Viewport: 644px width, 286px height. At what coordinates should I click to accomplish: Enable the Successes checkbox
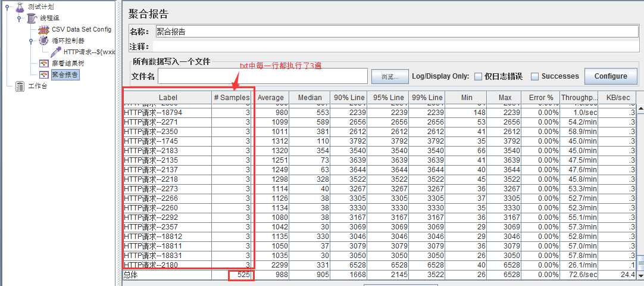click(x=534, y=76)
